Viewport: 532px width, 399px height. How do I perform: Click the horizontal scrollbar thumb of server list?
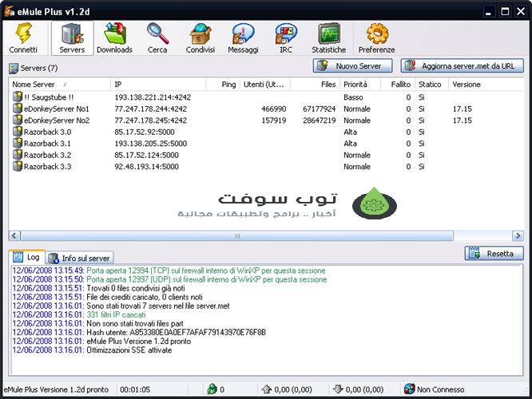click(236, 235)
